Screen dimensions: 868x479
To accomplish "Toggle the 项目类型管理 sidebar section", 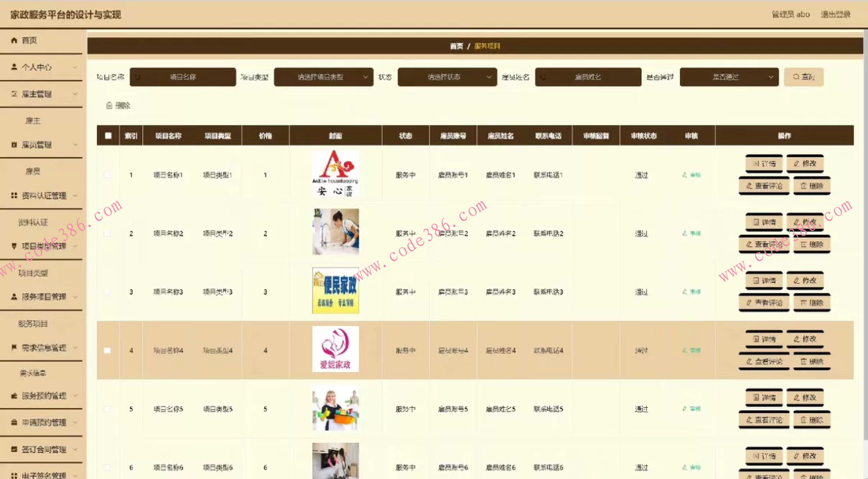I will coord(41,246).
